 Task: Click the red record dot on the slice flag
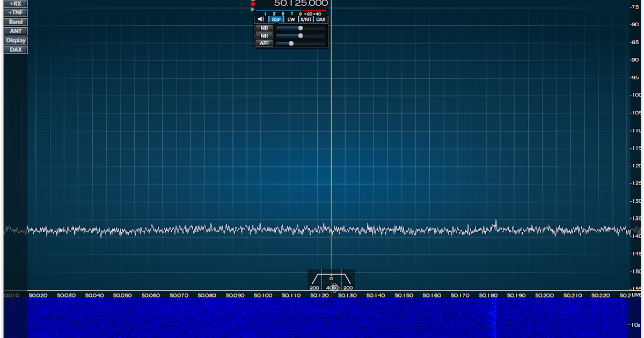point(253,3)
